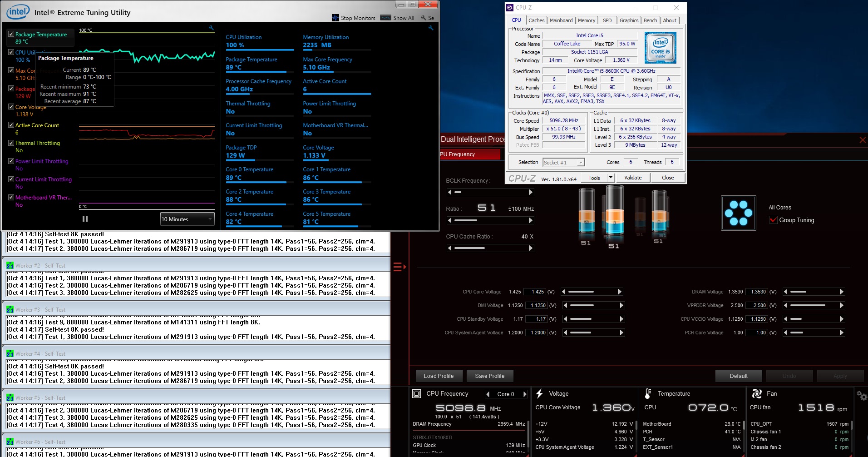Switch to CPU-Z Caches tab
The height and width of the screenshot is (457, 868).
[536, 20]
